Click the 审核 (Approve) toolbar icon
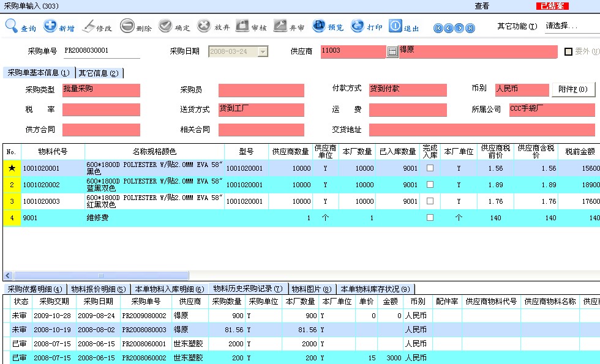600x364 pixels. [242, 26]
